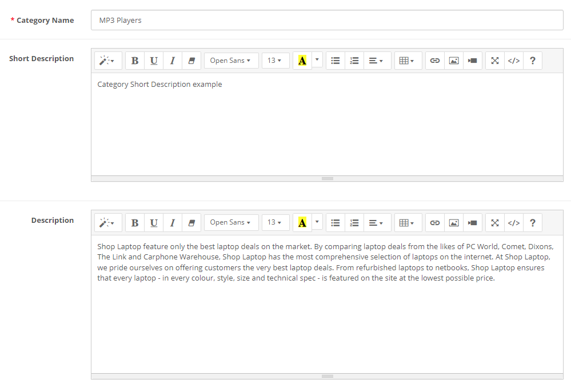Screen dimensions: 571x392
Task: Toggle code view in Short Description editor
Action: click(x=514, y=61)
